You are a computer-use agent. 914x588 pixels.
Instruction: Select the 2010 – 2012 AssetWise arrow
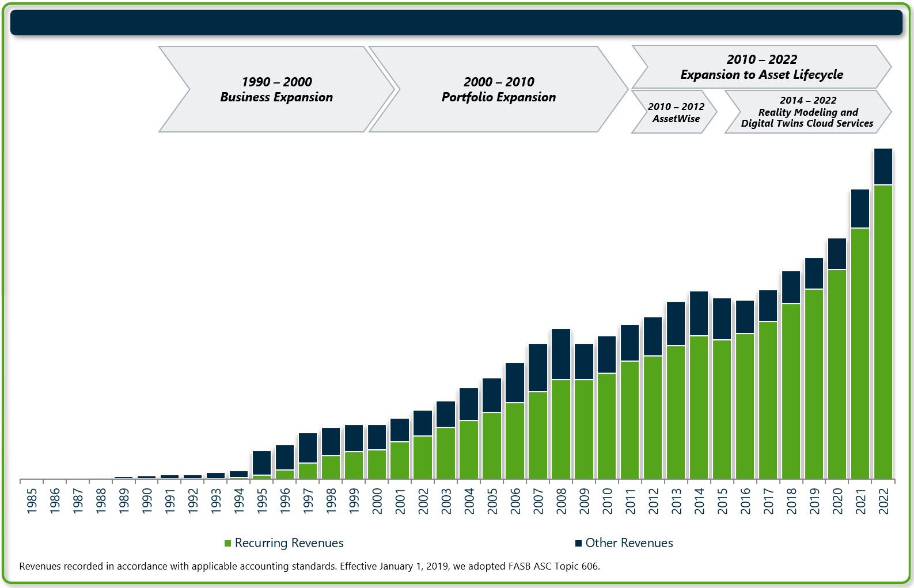pos(675,112)
